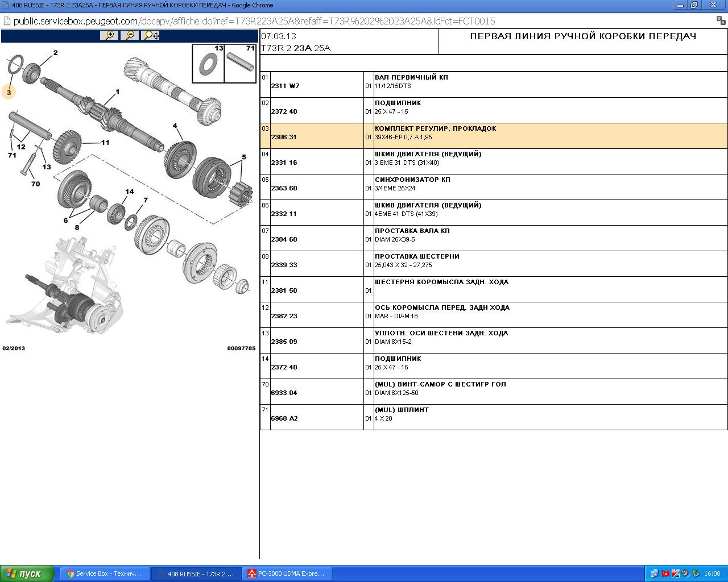Select part number 2353 60
Viewport: 728px width, 582px height.
(x=284, y=188)
